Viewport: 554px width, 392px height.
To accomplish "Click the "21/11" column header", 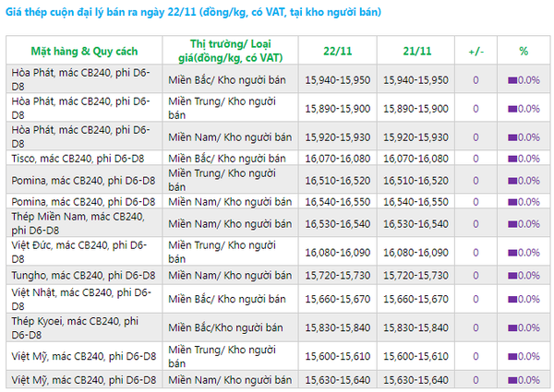I will click(417, 51).
